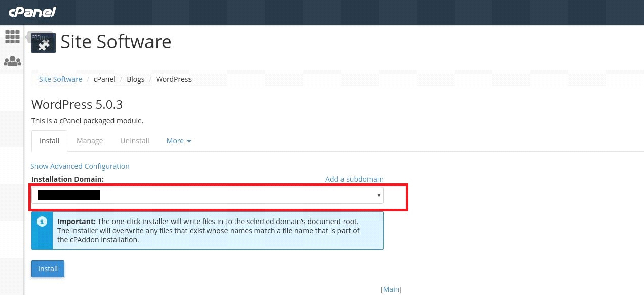This screenshot has width=644, height=295.
Task: Switch to the Install tab
Action: (49, 141)
